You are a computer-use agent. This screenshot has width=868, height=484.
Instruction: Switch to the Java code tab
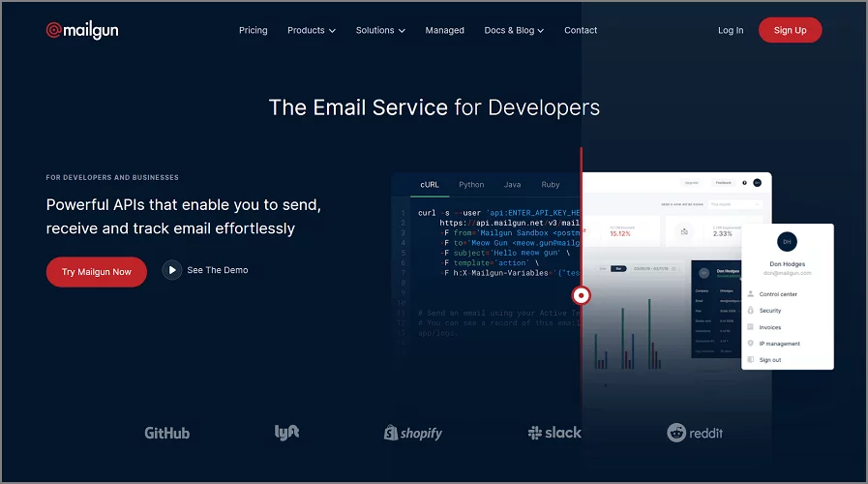pyautogui.click(x=512, y=185)
